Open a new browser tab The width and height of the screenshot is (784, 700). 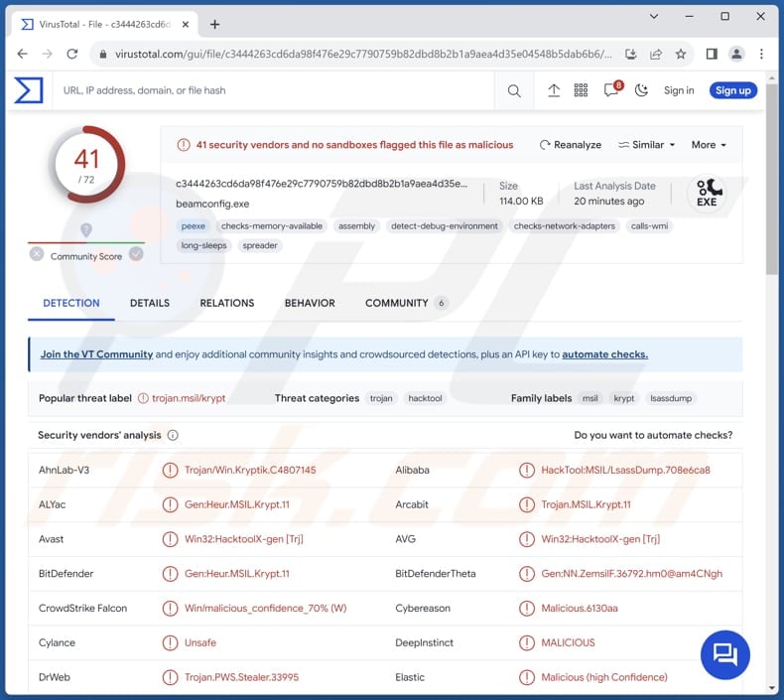click(214, 24)
